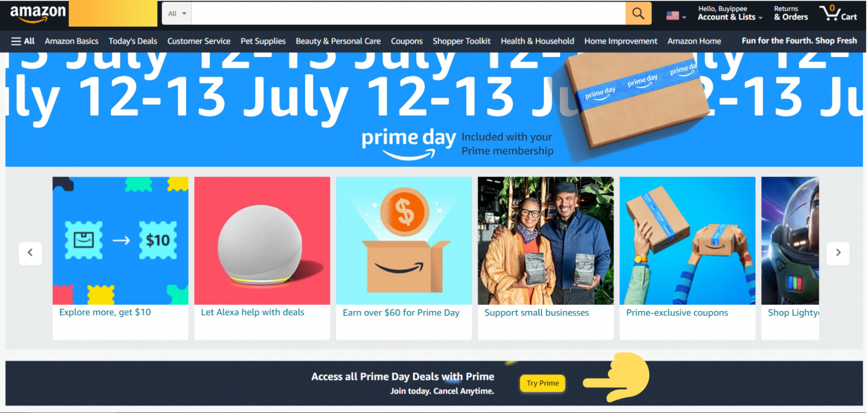Go to previous carousel slide arrow
The height and width of the screenshot is (413, 868).
30,253
